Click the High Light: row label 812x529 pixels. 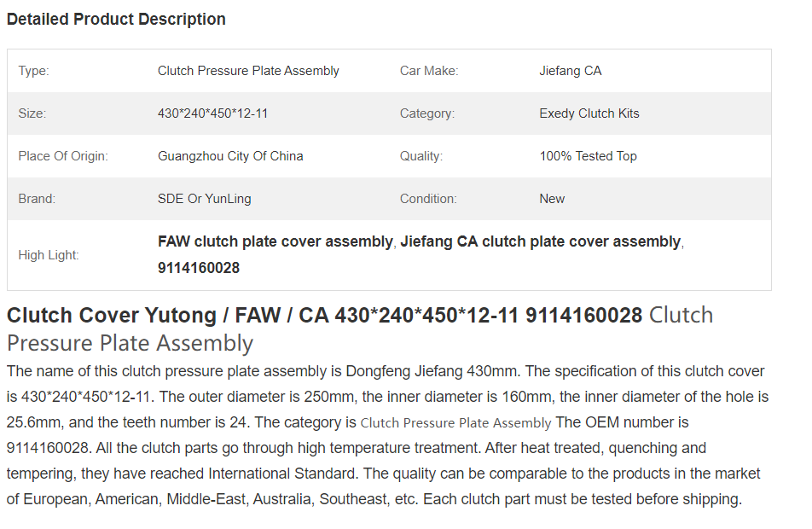[48, 255]
